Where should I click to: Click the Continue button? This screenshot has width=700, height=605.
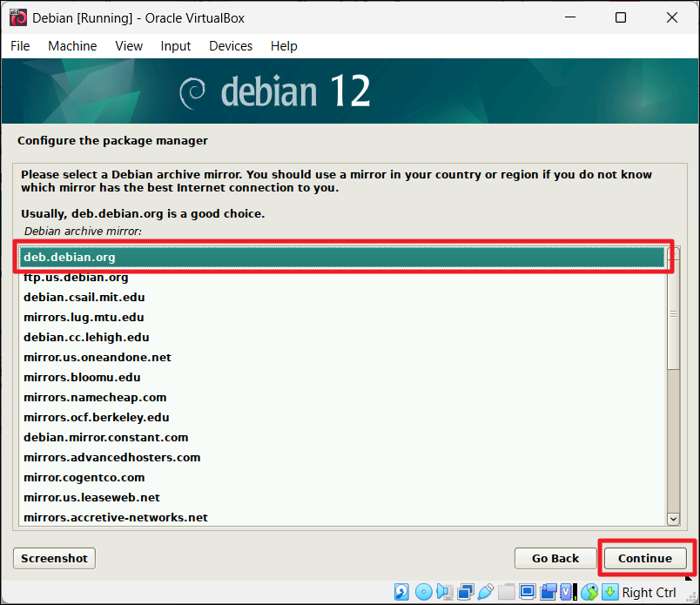pyautogui.click(x=644, y=558)
